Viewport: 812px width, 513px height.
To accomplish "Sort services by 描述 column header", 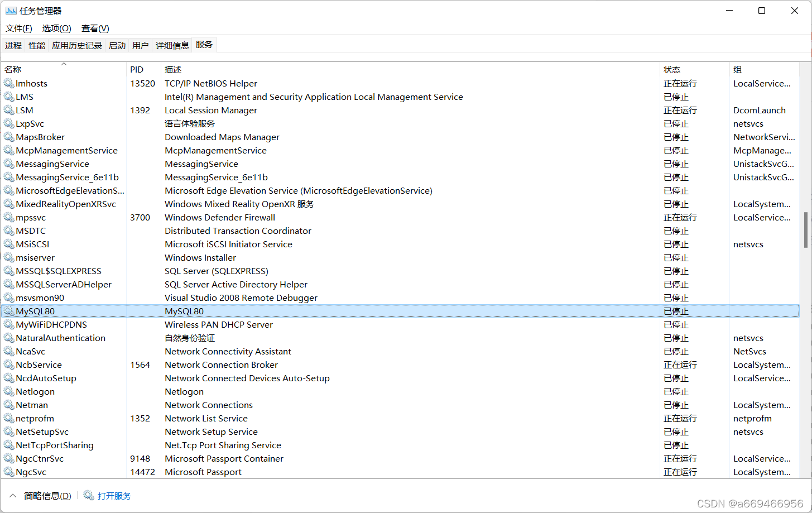I will coord(410,70).
